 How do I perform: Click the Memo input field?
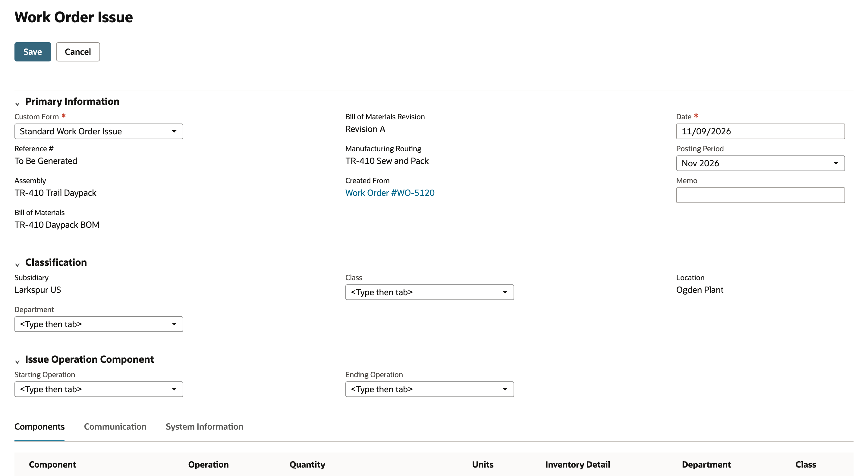[760, 195]
